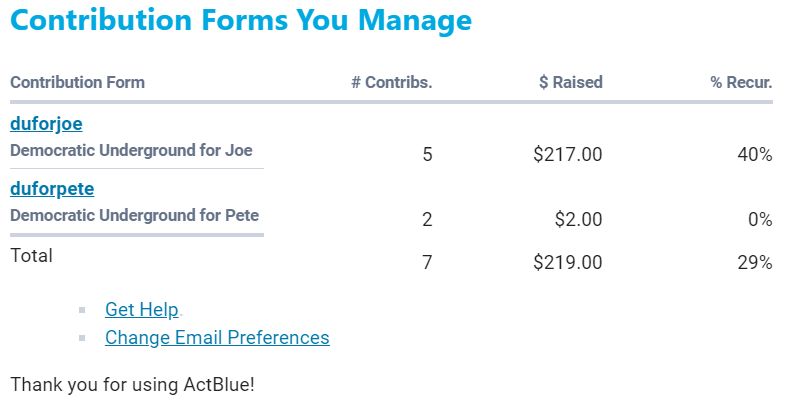This screenshot has height=409, width=785.
Task: Click the total contributions count of 7
Action: (427, 263)
